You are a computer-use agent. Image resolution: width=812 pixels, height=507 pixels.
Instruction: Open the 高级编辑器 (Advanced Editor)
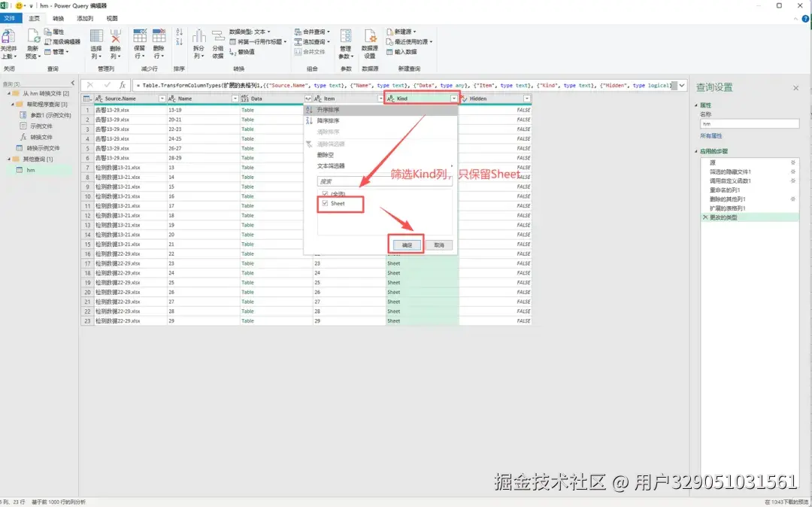pyautogui.click(x=66, y=43)
